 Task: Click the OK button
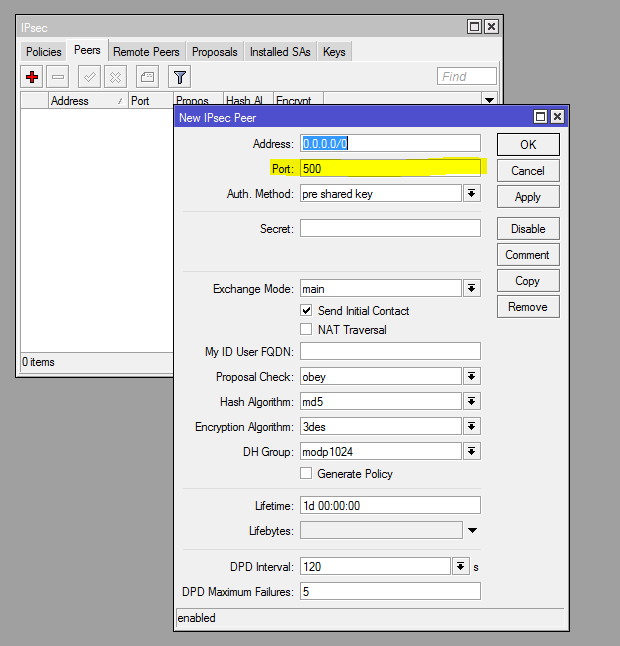(x=528, y=145)
